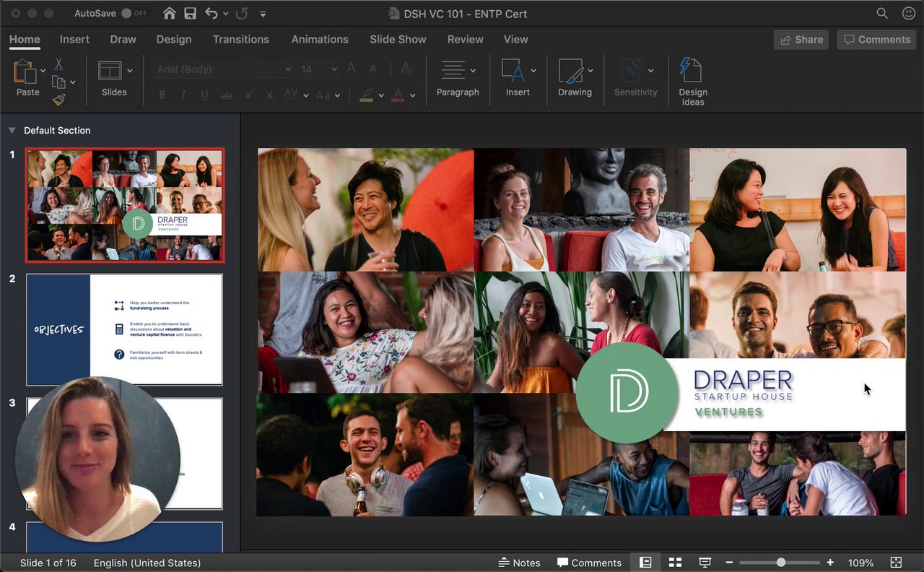
Task: Click the Format Painter brush icon
Action: point(58,100)
